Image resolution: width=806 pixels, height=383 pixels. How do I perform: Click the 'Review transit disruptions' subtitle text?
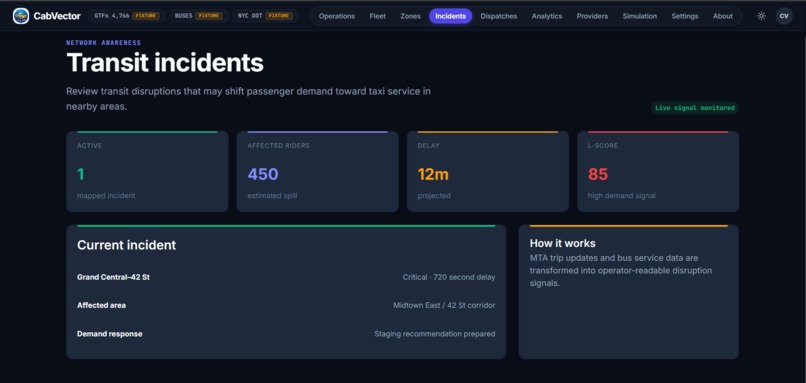pyautogui.click(x=248, y=99)
